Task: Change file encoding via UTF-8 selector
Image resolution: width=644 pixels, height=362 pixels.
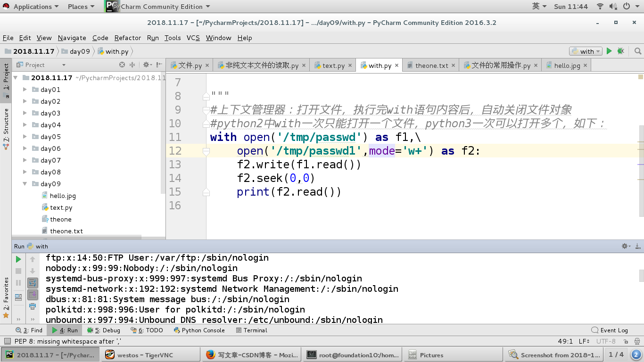Action: [x=606, y=341]
